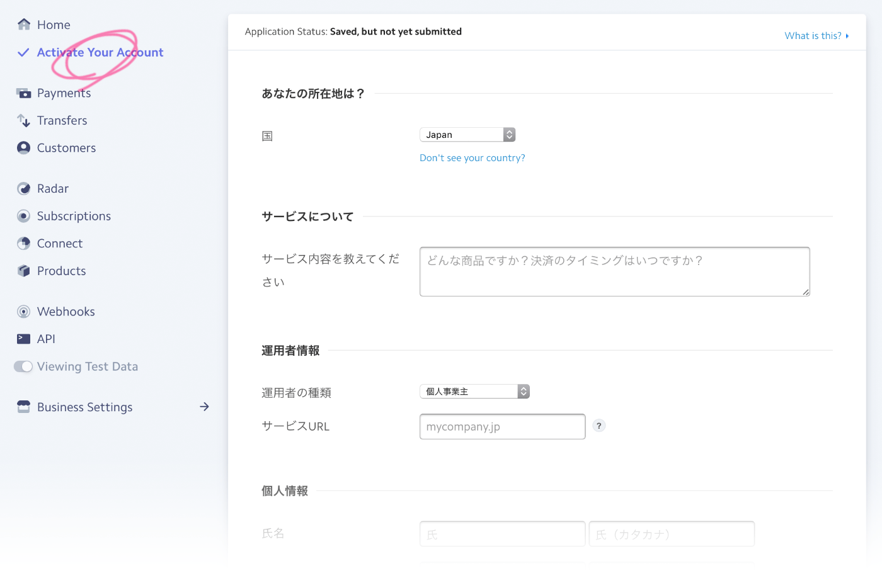Image resolution: width=882 pixels, height=588 pixels.
Task: Go to Connect
Action: [60, 244]
